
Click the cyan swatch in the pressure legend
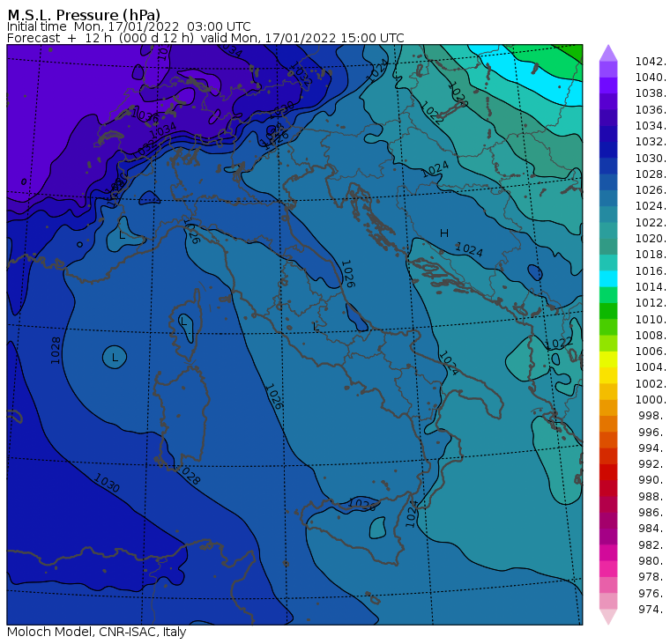[608, 279]
